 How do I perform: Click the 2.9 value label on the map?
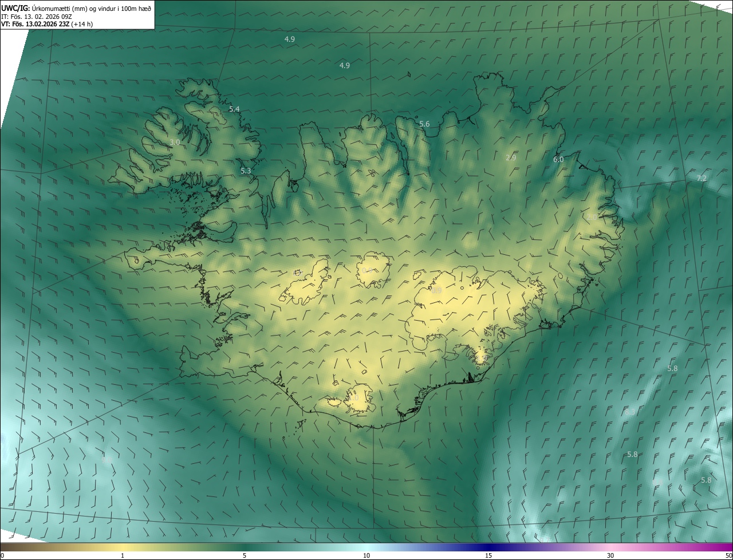(x=511, y=157)
